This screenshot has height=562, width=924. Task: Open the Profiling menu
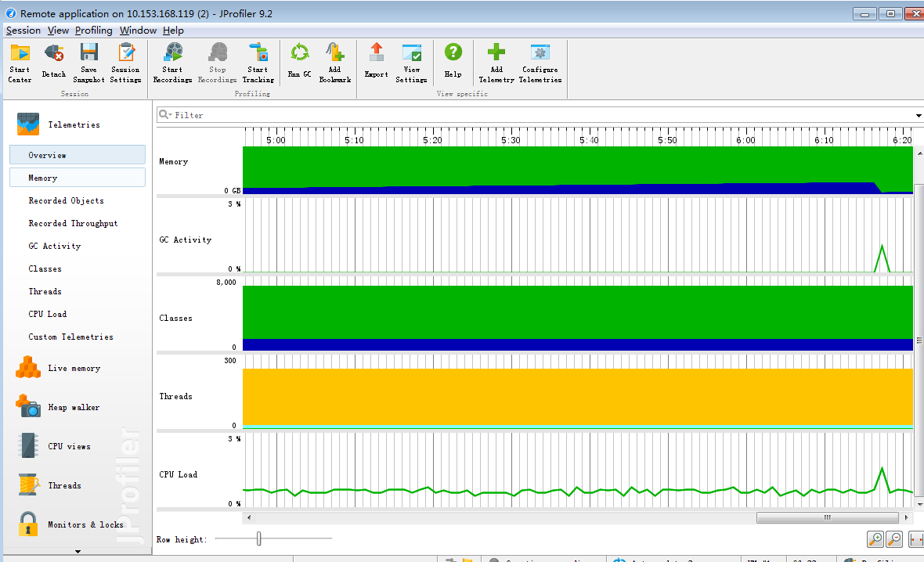pyautogui.click(x=93, y=30)
